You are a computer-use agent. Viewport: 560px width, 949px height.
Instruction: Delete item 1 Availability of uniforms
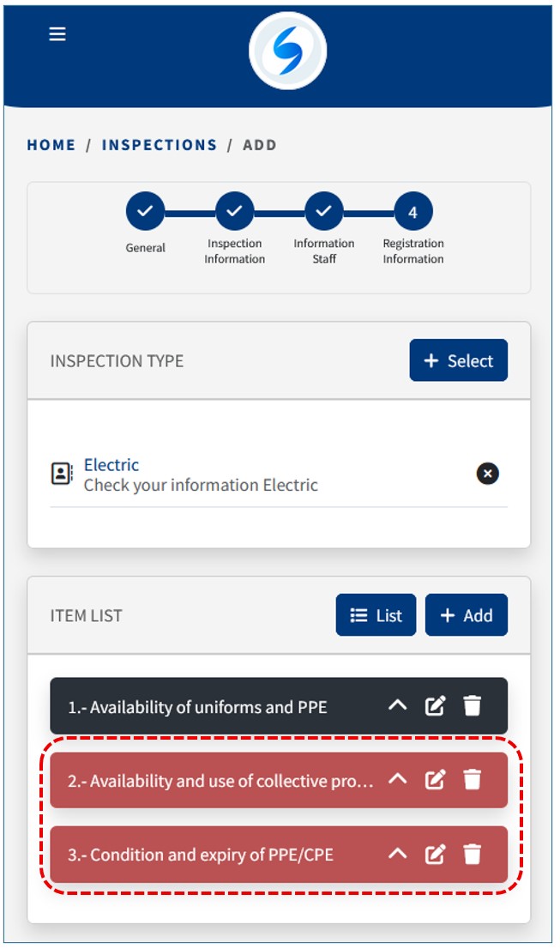[x=473, y=706]
